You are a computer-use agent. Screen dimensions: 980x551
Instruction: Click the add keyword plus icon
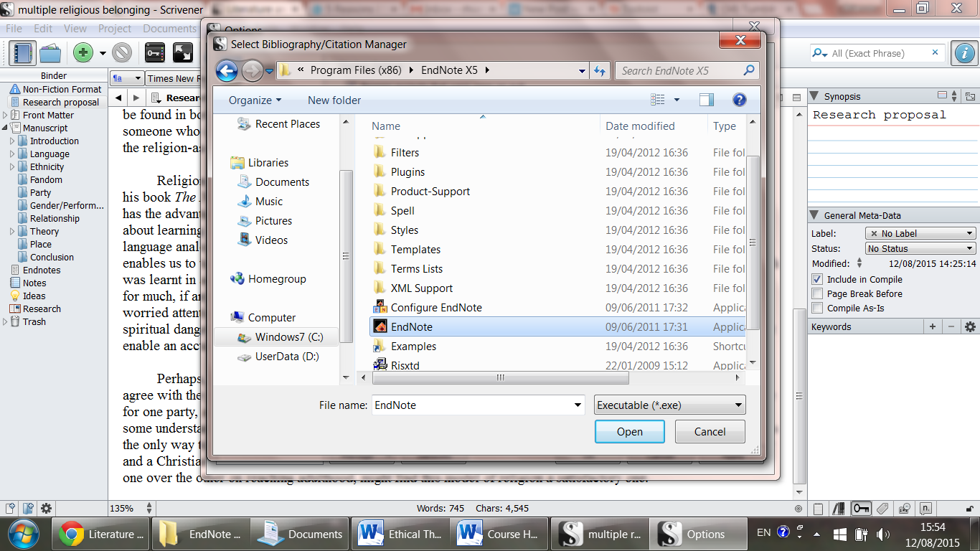933,326
